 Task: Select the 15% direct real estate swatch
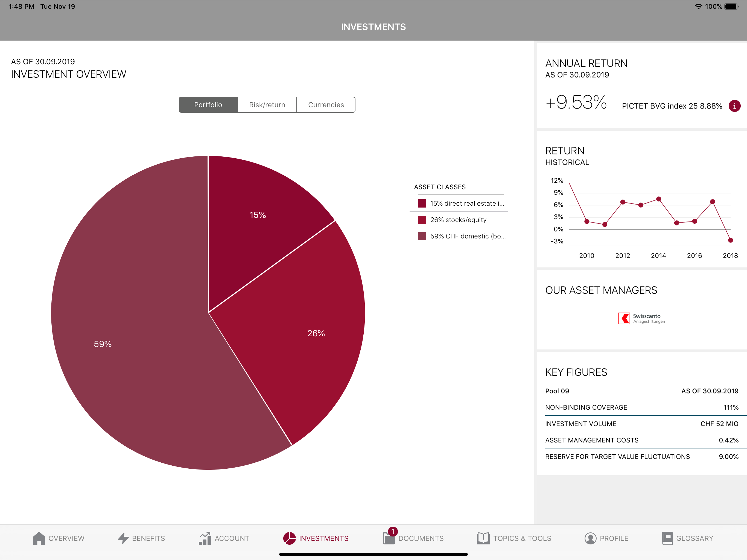(x=422, y=203)
